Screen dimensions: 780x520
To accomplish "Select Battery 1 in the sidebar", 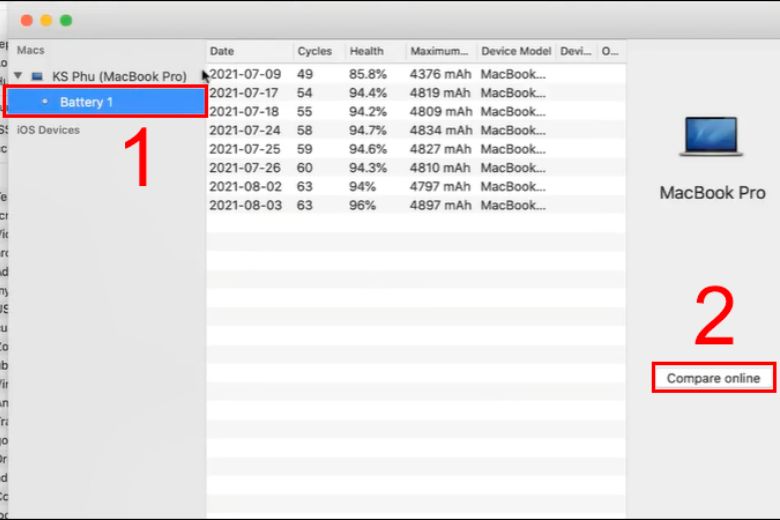I will click(106, 102).
